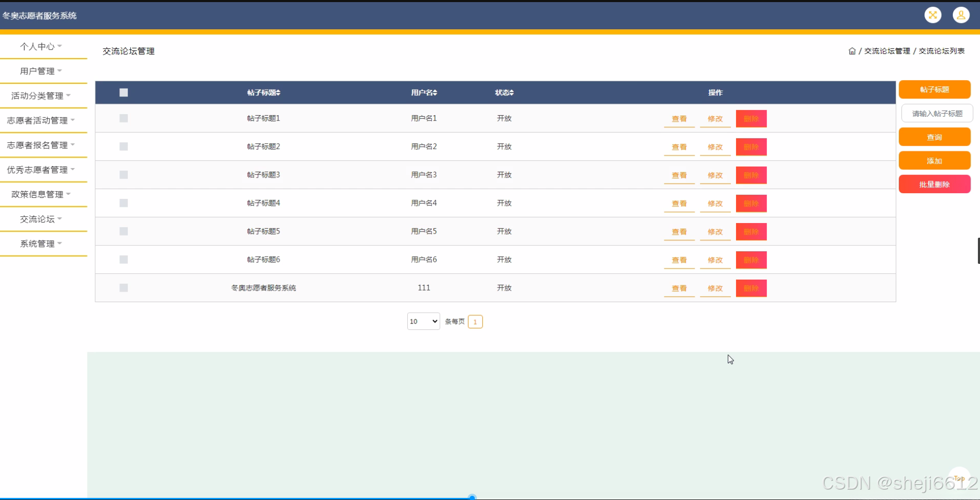The image size is (980, 500).
Task: Open the per-page dropdown showing 10
Action: point(423,321)
